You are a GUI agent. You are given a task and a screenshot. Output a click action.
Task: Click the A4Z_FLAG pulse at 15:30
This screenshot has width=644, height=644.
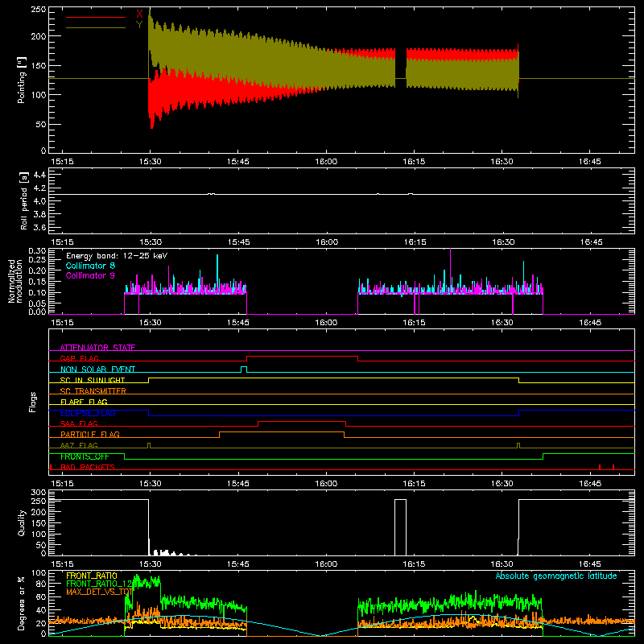pyautogui.click(x=149, y=446)
